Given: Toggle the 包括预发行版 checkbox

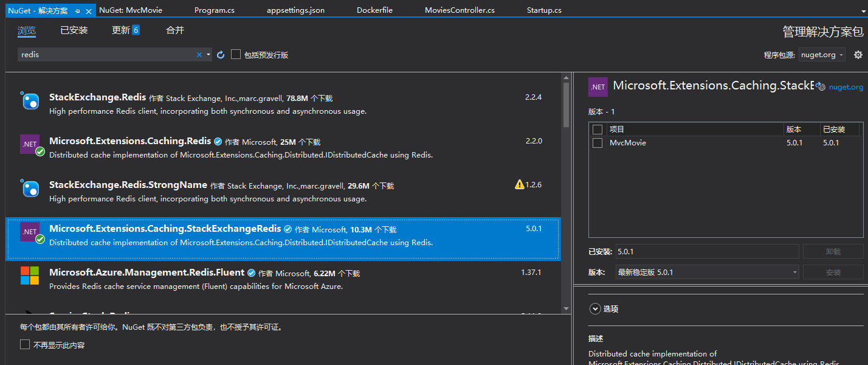Looking at the screenshot, I should (236, 55).
